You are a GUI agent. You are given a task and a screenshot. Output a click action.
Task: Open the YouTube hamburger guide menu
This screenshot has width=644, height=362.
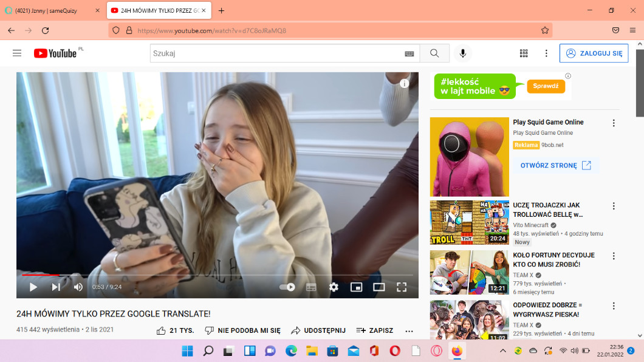(x=17, y=53)
